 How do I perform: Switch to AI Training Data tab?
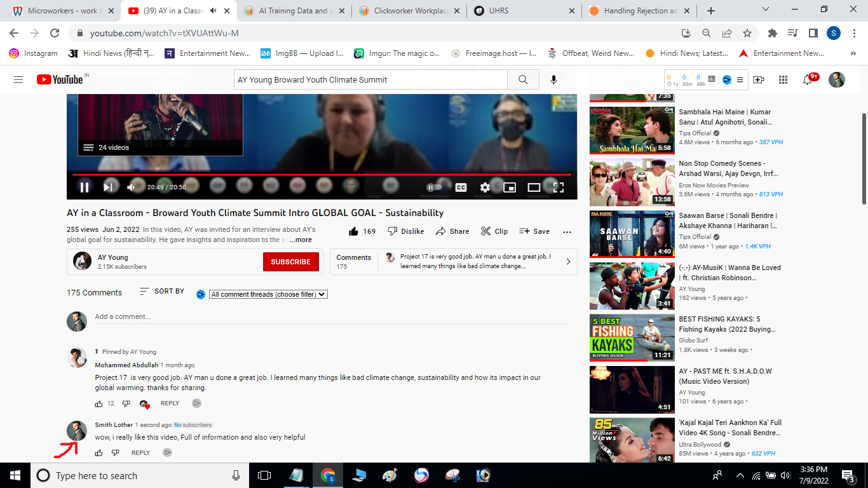tap(294, 11)
